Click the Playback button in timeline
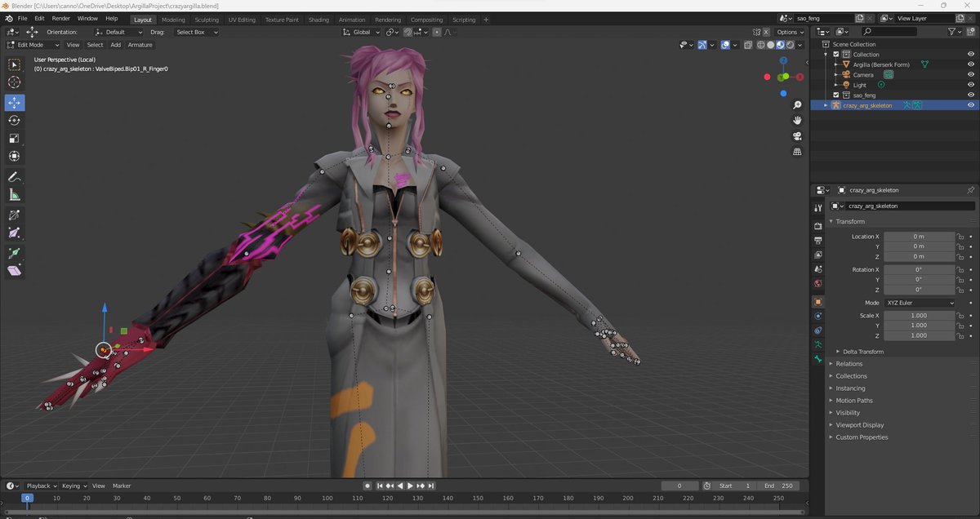Image resolution: width=980 pixels, height=519 pixels. 41,486
